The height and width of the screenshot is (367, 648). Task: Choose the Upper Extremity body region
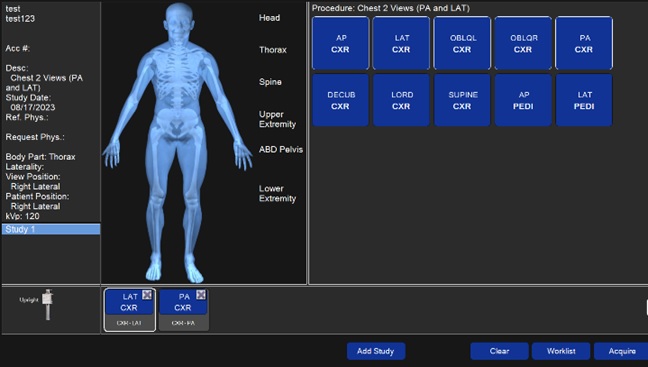click(x=277, y=119)
